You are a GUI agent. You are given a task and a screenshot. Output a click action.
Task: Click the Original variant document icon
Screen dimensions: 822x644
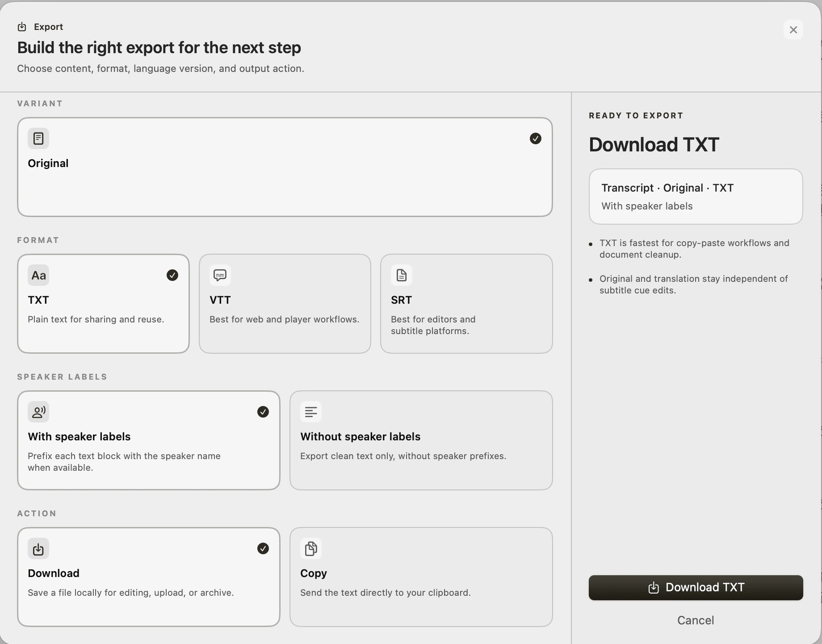click(x=38, y=138)
